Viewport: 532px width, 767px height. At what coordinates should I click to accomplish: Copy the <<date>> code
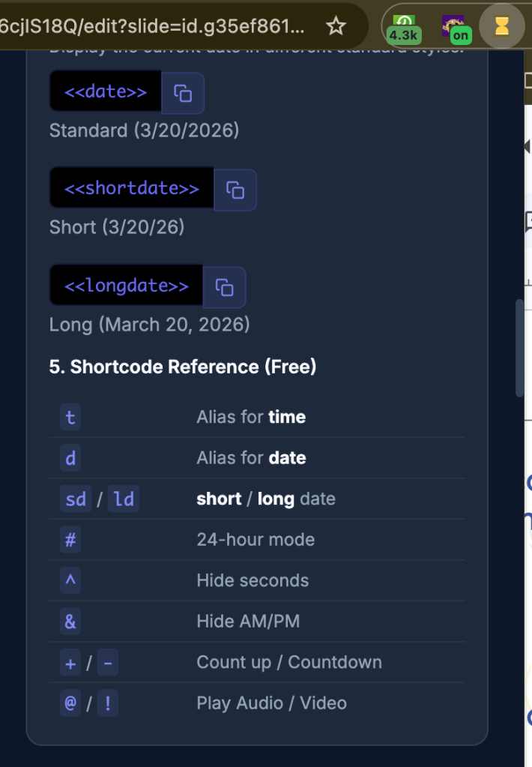[183, 93]
